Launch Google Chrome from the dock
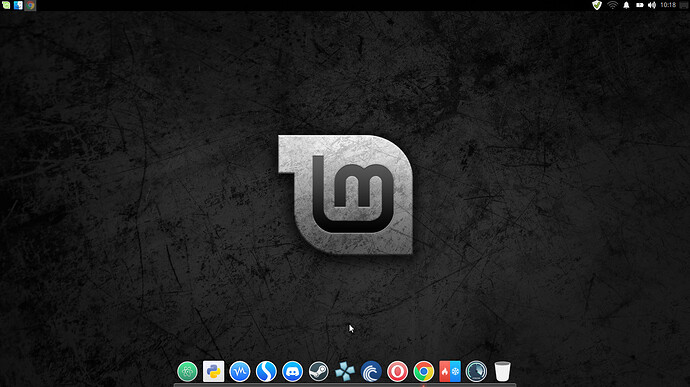The image size is (690, 387). (x=423, y=372)
